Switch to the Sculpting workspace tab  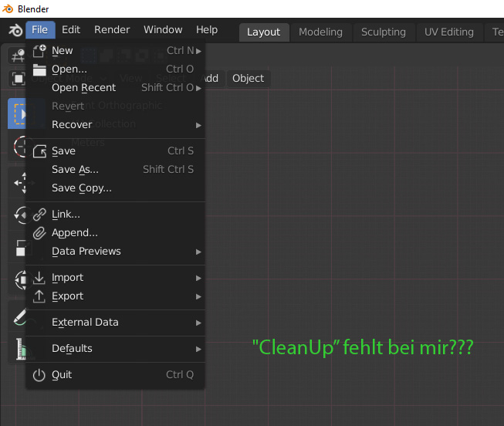tap(383, 32)
